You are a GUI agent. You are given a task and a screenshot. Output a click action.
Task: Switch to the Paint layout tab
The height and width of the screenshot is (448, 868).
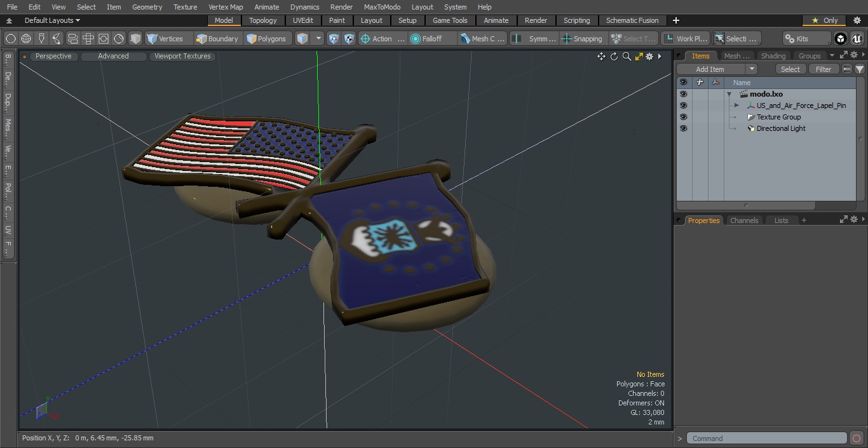(337, 20)
